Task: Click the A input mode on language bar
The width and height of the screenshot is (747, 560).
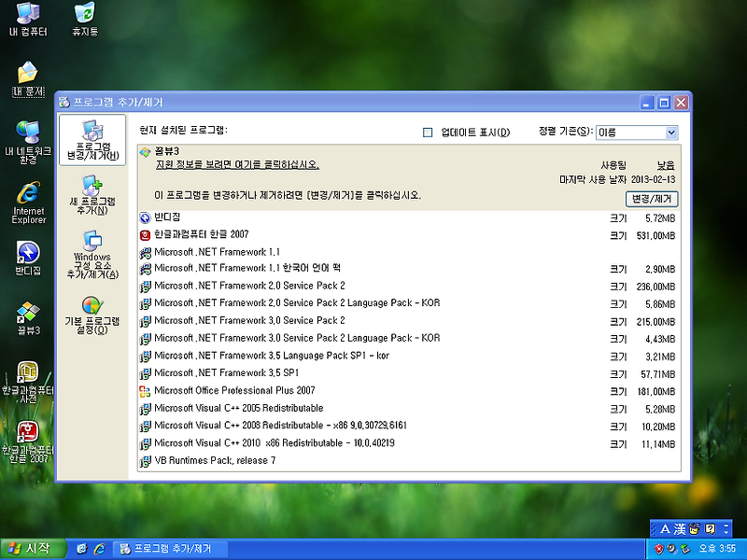Action: [665, 529]
